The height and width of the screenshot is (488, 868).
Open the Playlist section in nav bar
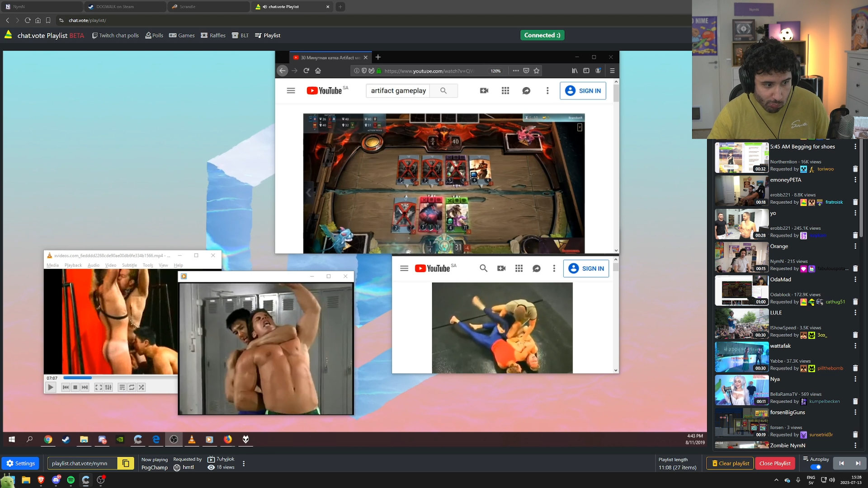pos(268,35)
